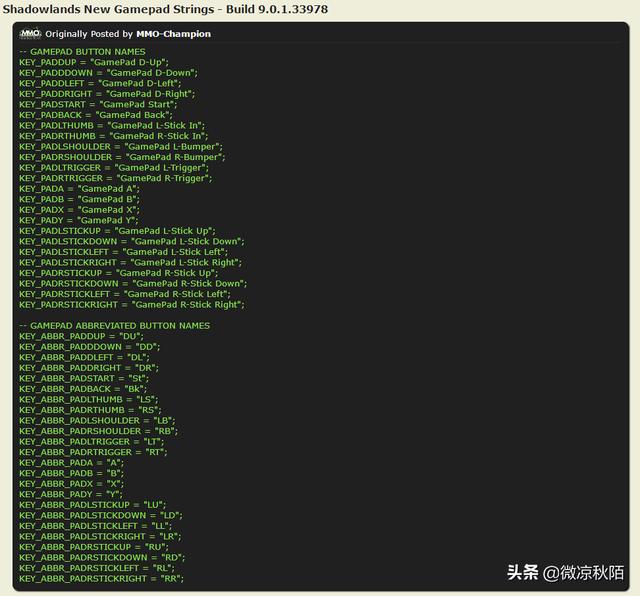Click the KEY_PADLSHOULDER L-Bumper line

[x=121, y=147]
